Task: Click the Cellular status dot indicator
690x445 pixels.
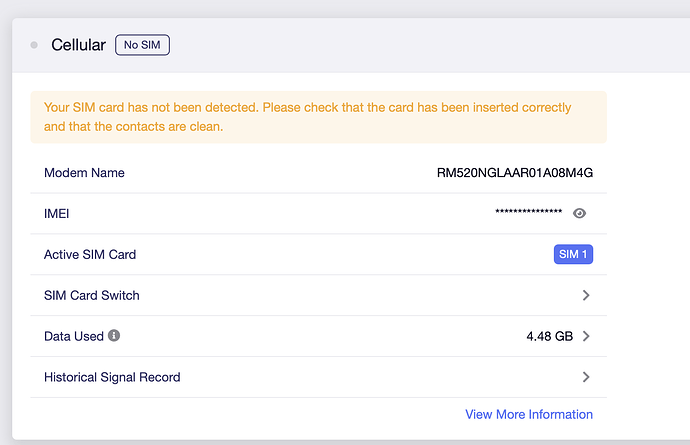Action: pyautogui.click(x=34, y=45)
